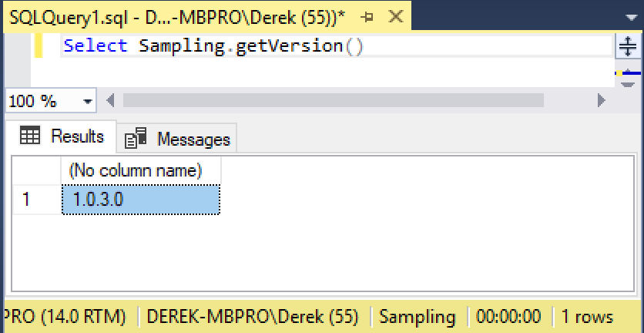Click the Sampling database status entry

pyautogui.click(x=418, y=317)
